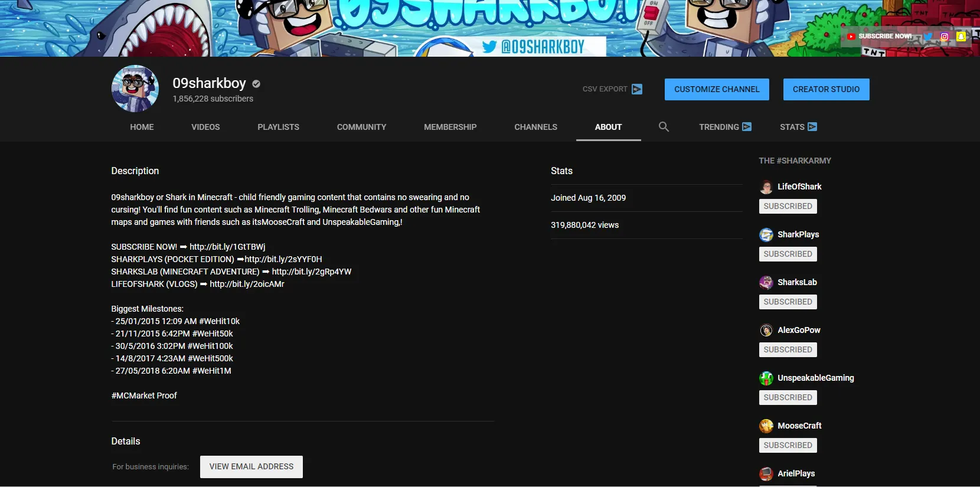Open the ArielPlays channel avatar
This screenshot has width=980, height=487.
(x=766, y=474)
